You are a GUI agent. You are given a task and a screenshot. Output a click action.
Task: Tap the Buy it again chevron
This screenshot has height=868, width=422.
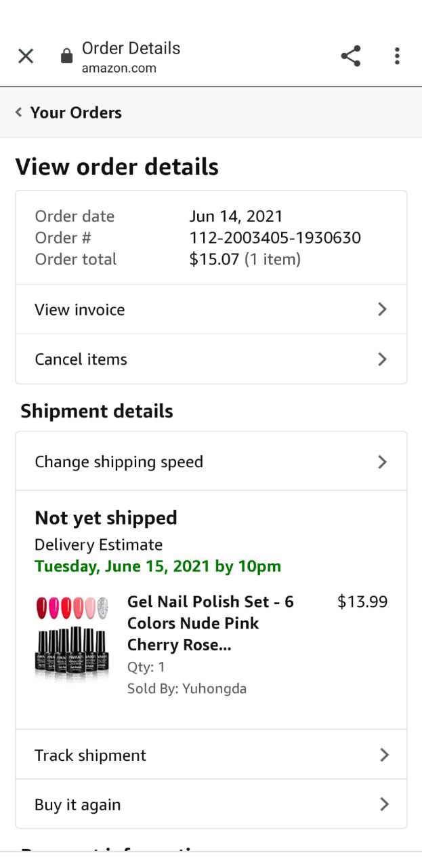tap(384, 805)
